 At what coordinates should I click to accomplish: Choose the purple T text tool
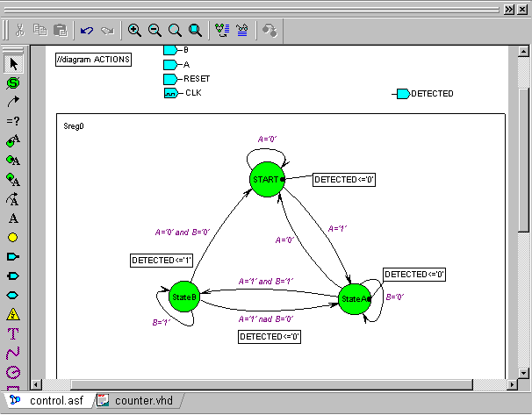[x=13, y=333]
